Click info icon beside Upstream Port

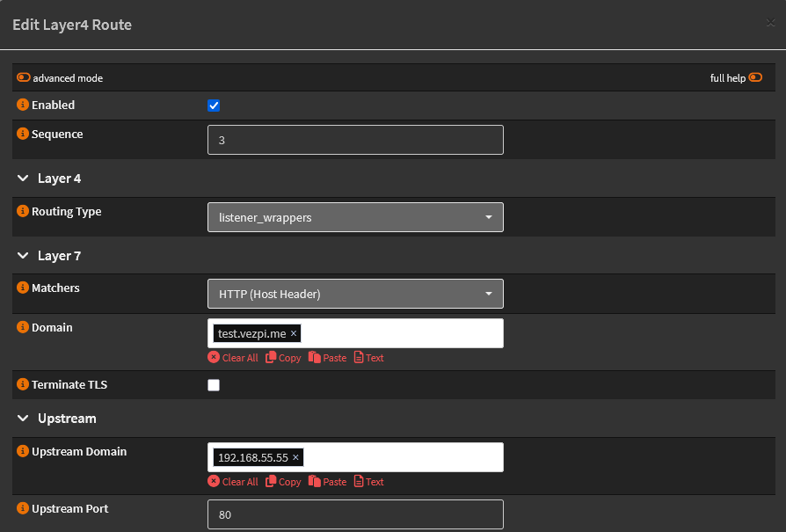[23, 509]
